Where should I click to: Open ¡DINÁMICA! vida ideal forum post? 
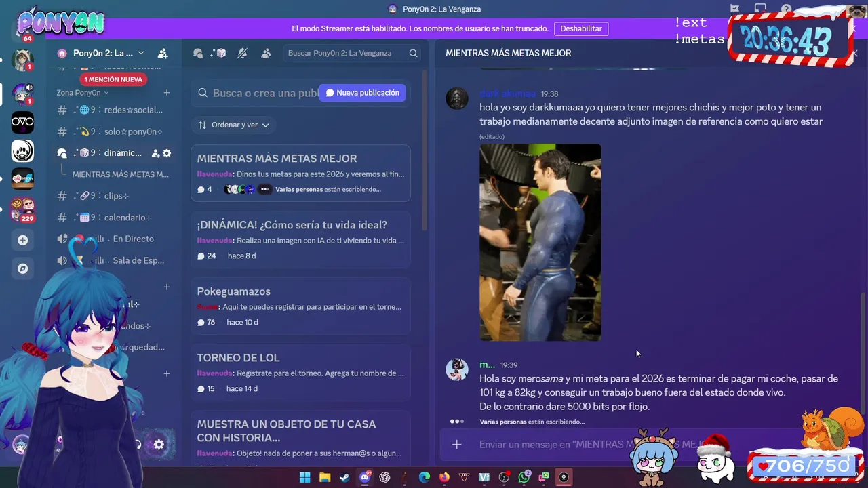(x=300, y=239)
